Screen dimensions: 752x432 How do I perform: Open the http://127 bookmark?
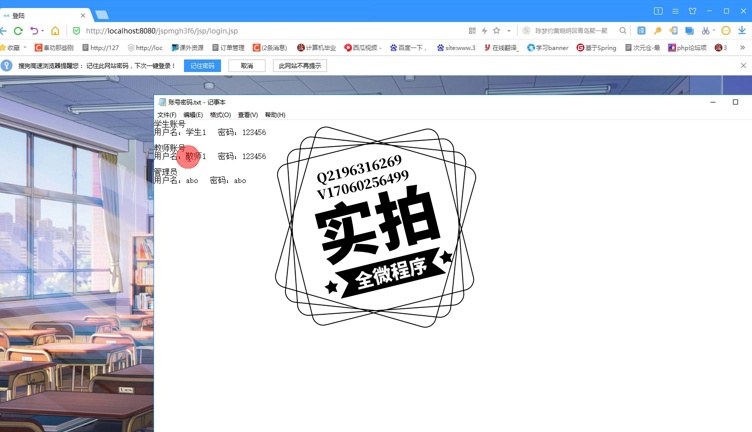pos(100,47)
